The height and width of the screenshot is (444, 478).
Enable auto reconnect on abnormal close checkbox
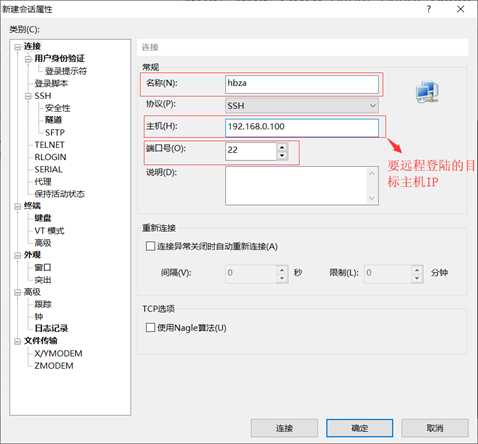pyautogui.click(x=150, y=246)
